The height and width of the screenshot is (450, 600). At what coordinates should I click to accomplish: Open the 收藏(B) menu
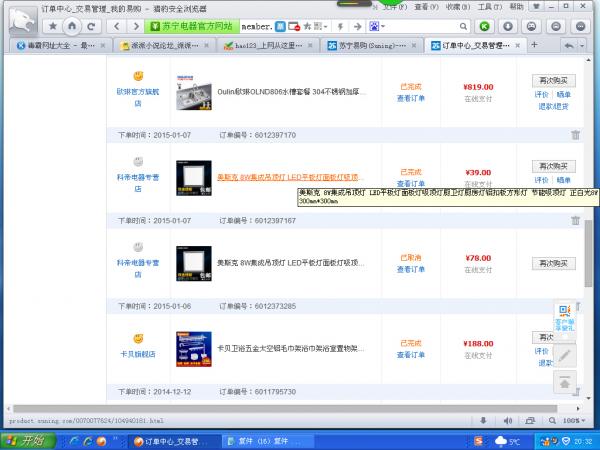(458, 7)
